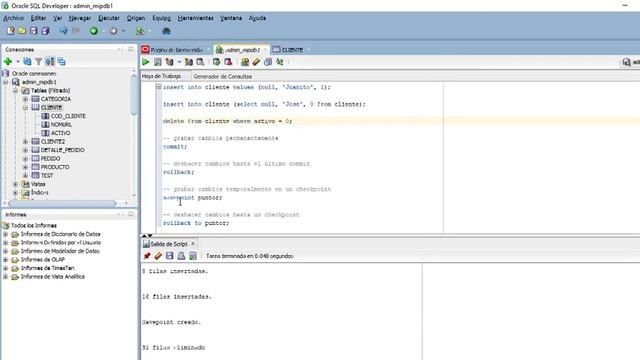
Task: Click the binoculars debug icon in main toolbar
Action: [166, 31]
